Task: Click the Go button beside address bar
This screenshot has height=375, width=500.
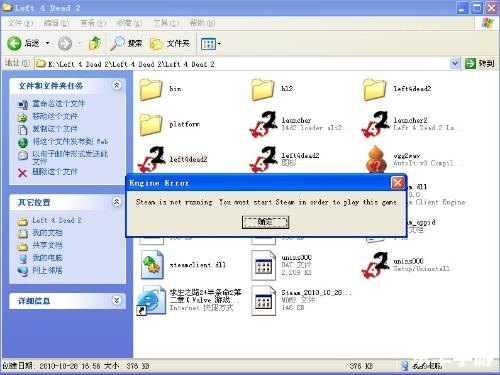Action: (x=479, y=63)
